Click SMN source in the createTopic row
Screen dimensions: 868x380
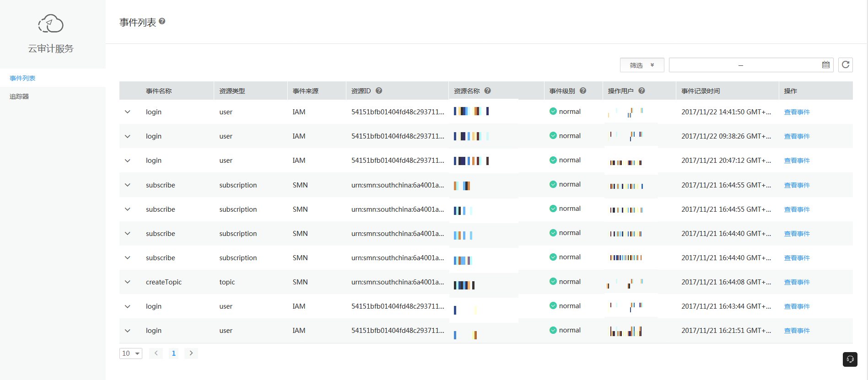coord(300,282)
